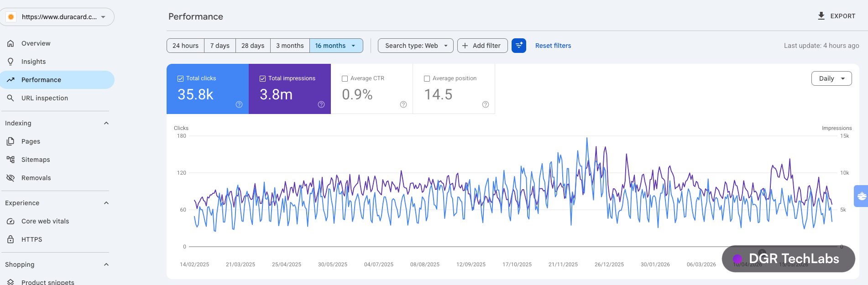Click the Removals crossed-eye icon
Viewport: 868px width, 285px height.
point(10,178)
